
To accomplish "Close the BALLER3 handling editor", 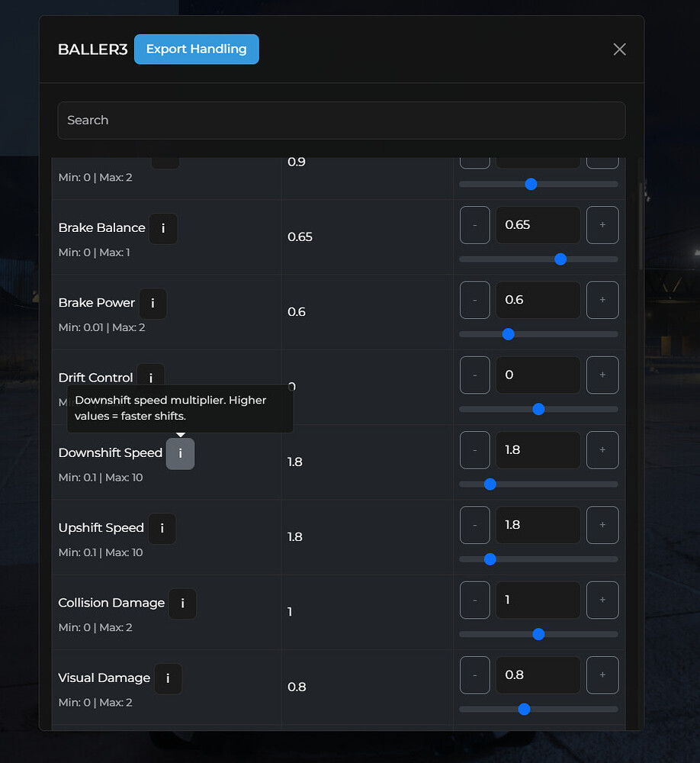I will (x=619, y=49).
